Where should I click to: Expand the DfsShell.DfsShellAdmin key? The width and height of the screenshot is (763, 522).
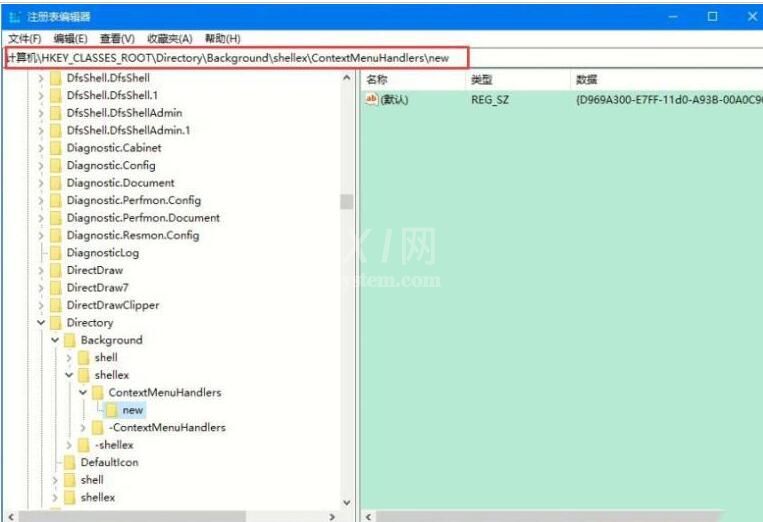click(41, 113)
